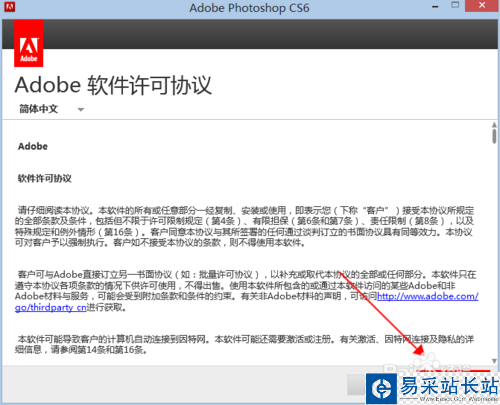The height and width of the screenshot is (405, 500).
Task: Click the scrollbar down arrow in the license text
Action: pyautogui.click(x=494, y=361)
